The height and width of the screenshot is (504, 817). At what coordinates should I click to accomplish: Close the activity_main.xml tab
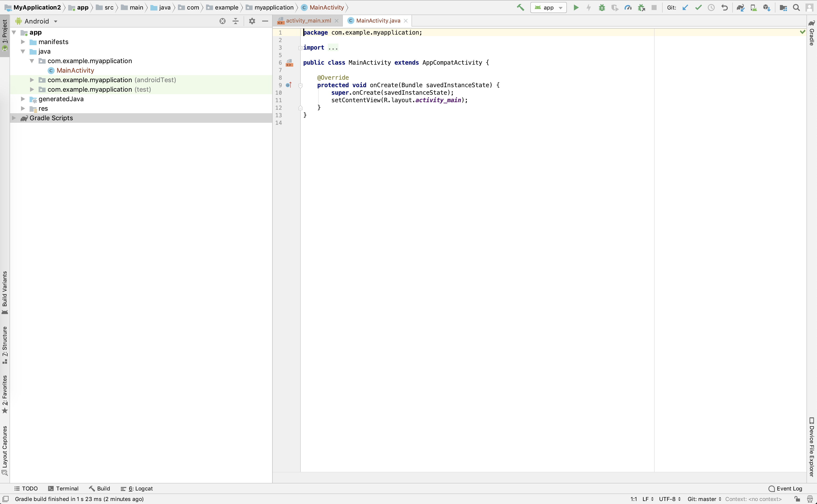337,21
